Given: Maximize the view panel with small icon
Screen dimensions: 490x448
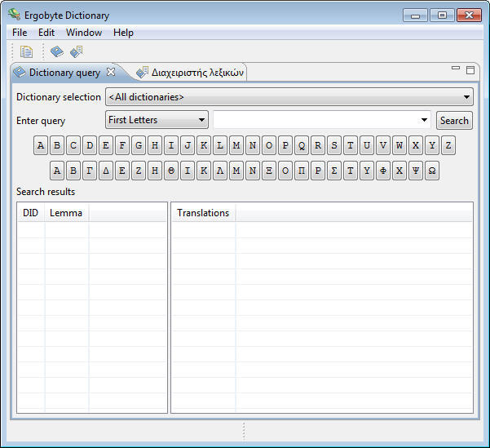Looking at the screenshot, I should (470, 70).
